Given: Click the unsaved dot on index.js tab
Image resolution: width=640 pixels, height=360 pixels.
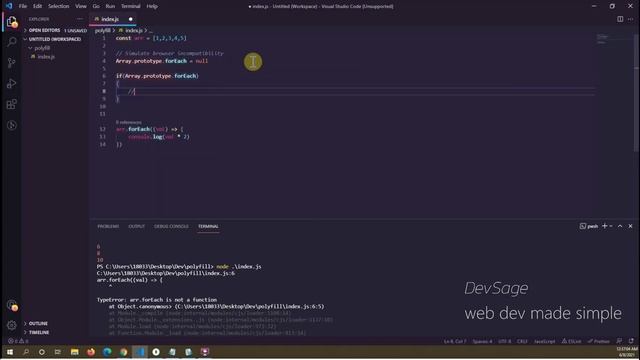Looking at the screenshot, I should [131, 19].
